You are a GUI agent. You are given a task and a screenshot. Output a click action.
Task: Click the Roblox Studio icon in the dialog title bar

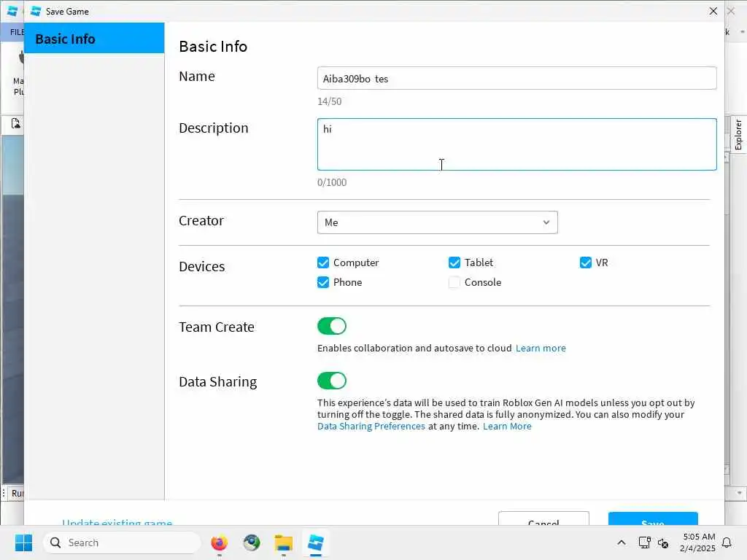(x=36, y=11)
